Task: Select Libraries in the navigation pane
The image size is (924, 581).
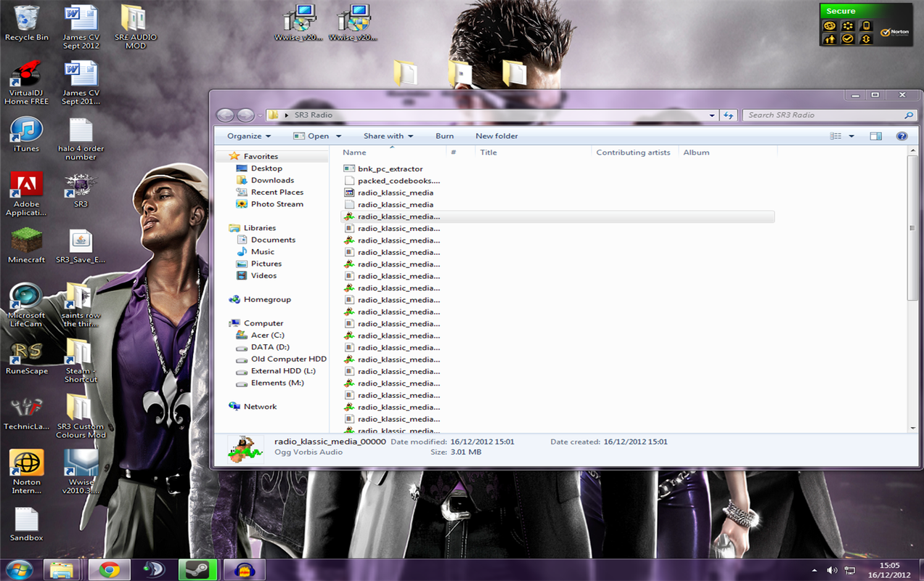Action: coord(260,228)
